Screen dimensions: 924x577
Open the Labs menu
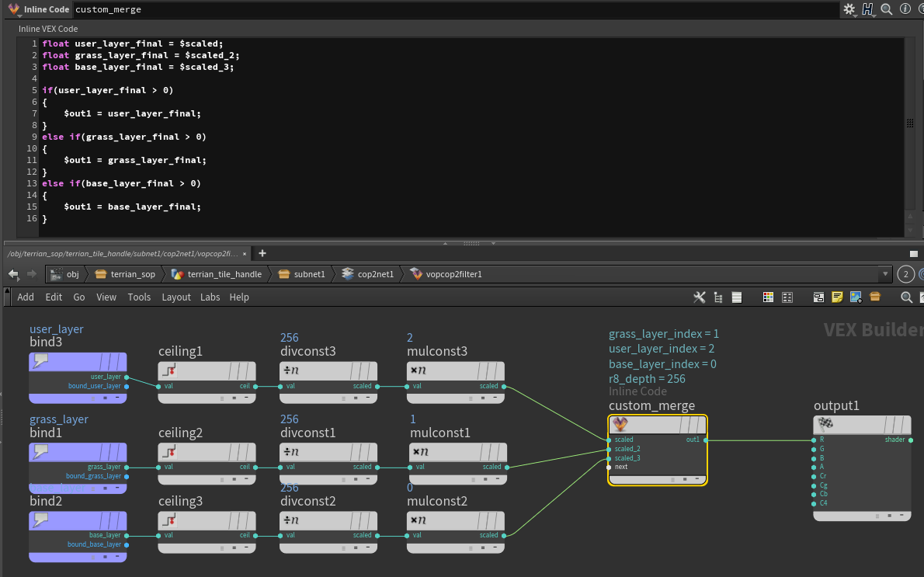pyautogui.click(x=210, y=297)
